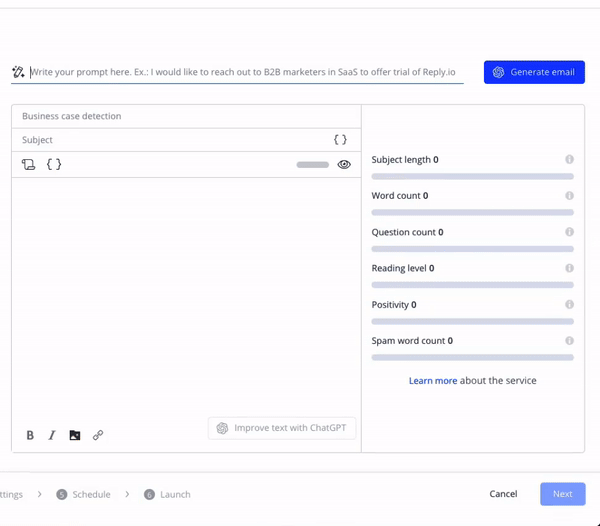Image resolution: width=600 pixels, height=526 pixels.
Task: Go to step 5 Schedule
Action: (84, 494)
